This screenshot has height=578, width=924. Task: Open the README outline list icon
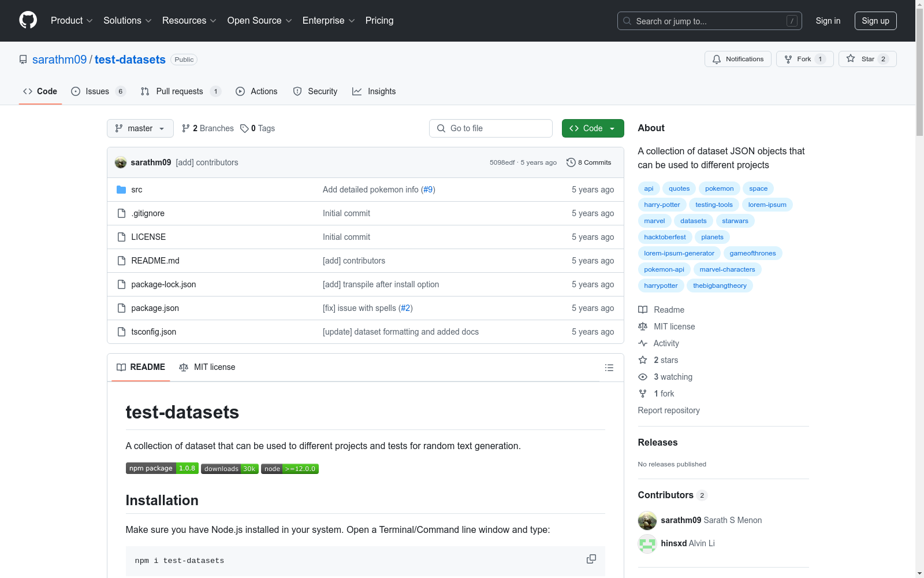pos(609,368)
